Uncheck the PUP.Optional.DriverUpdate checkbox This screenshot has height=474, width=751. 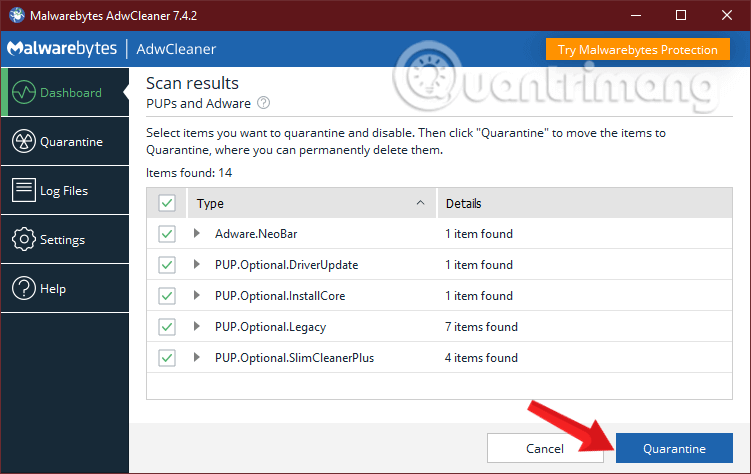(167, 265)
